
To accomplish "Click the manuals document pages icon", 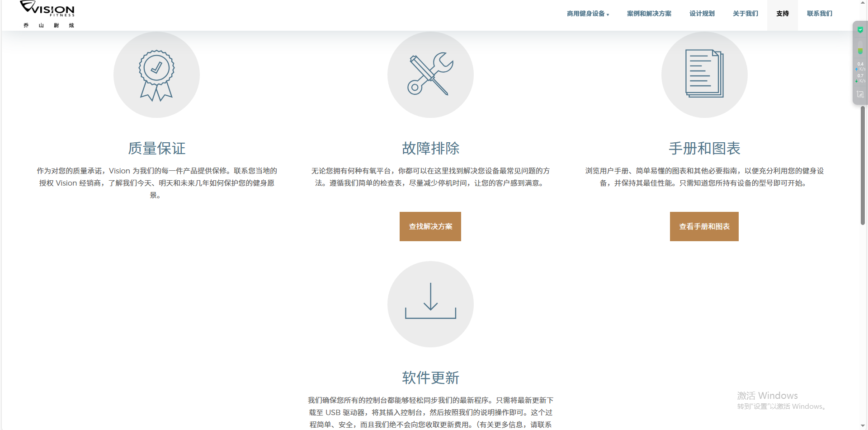I will [704, 74].
